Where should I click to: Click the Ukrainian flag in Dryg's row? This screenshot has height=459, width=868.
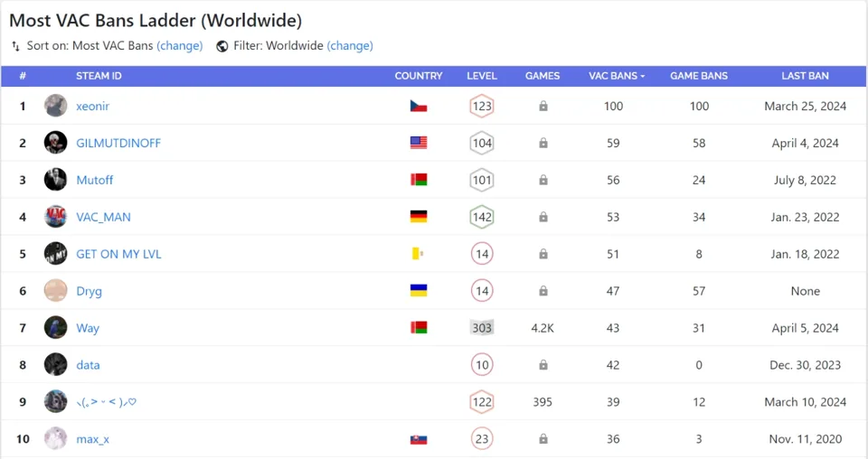[x=419, y=291]
